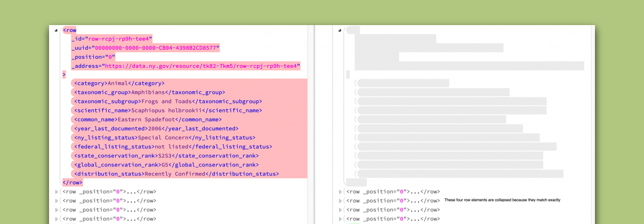The height and width of the screenshot is (224, 644).
Task: Select the category Animal element
Action: pos(119,84)
